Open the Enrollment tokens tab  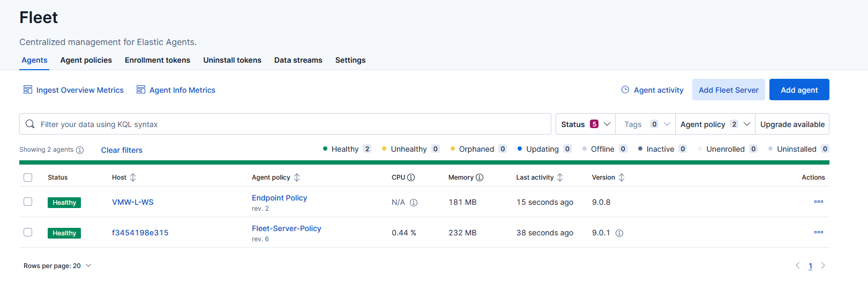pos(158,60)
